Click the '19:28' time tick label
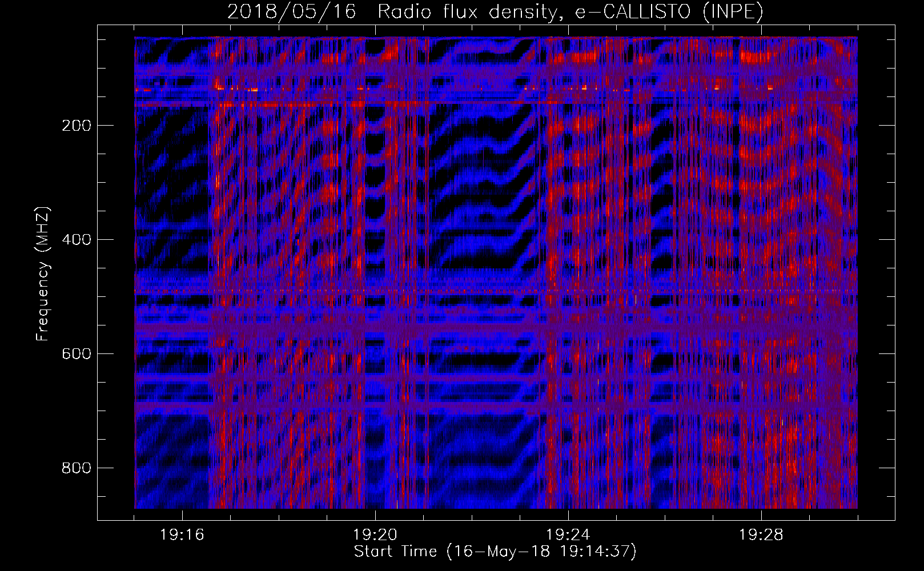The image size is (924, 571). (x=761, y=535)
